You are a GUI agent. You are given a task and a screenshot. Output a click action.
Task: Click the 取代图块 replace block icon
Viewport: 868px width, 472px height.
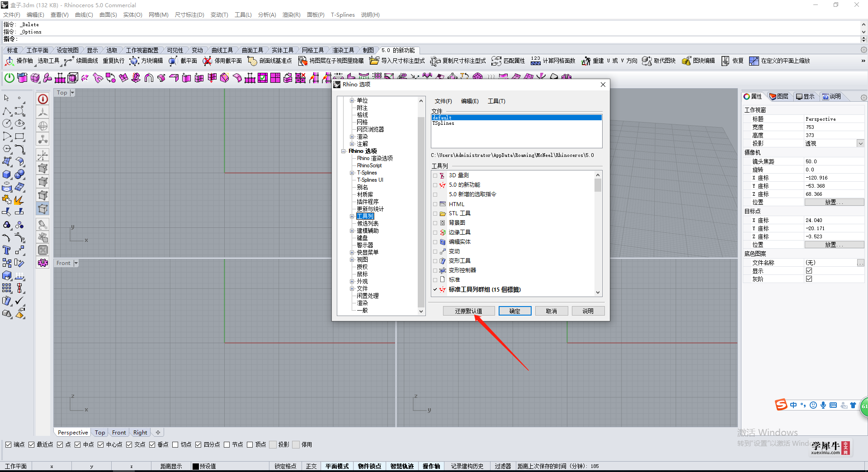(647, 61)
